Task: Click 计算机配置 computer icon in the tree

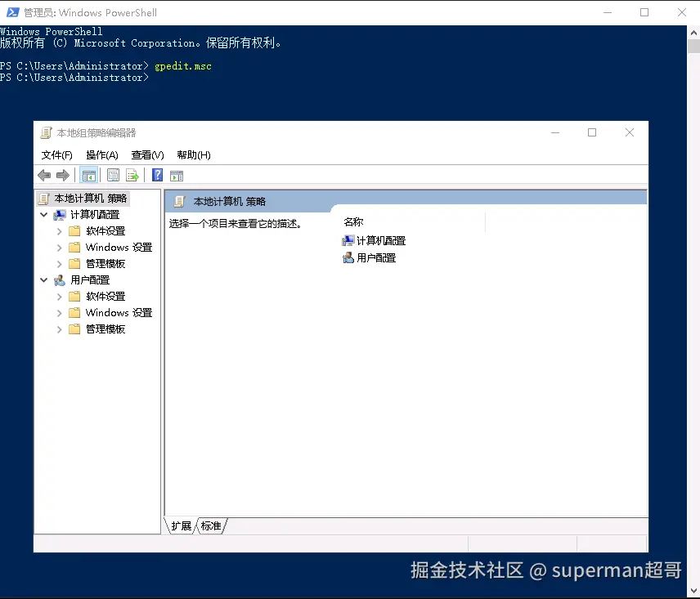Action: [x=60, y=215]
